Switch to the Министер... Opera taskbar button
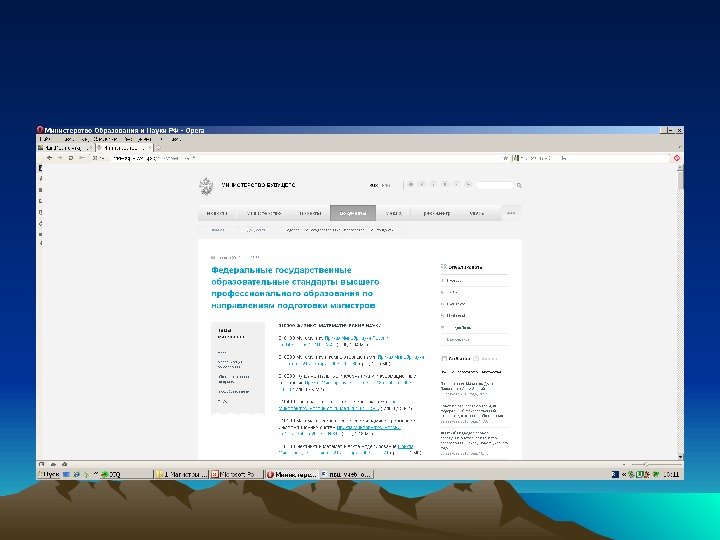The width and height of the screenshot is (720, 540). click(292, 474)
